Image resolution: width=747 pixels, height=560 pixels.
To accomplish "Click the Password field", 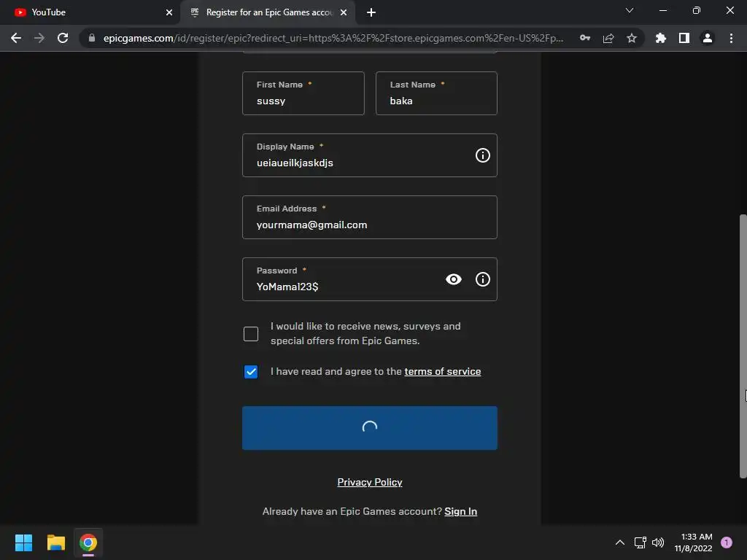I will (x=370, y=279).
